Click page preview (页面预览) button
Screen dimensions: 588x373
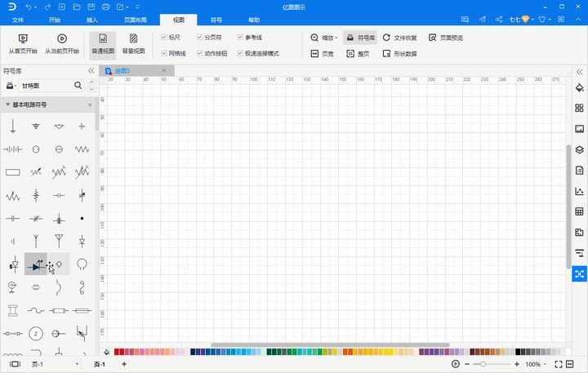(446, 38)
